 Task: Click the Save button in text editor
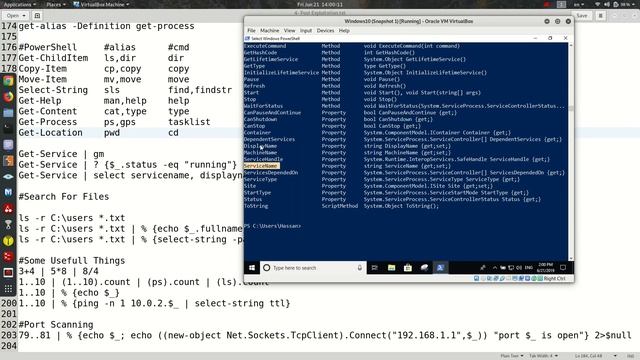coord(582,16)
